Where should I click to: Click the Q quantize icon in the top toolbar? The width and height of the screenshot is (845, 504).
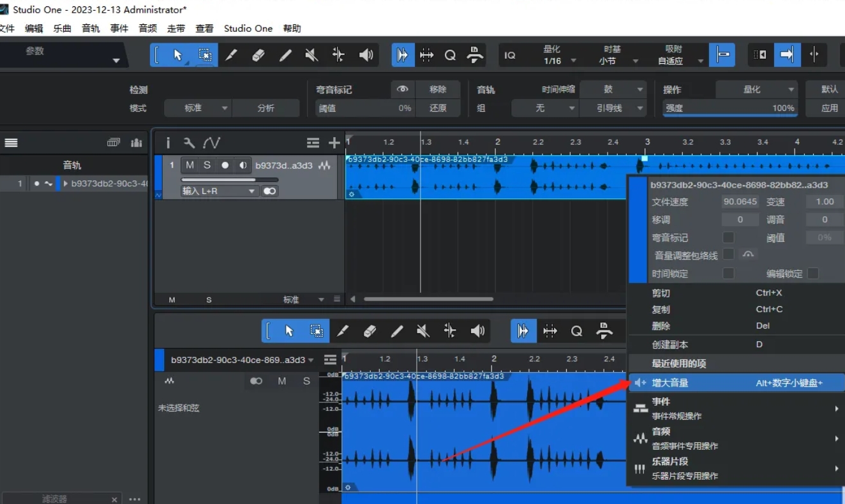(450, 56)
